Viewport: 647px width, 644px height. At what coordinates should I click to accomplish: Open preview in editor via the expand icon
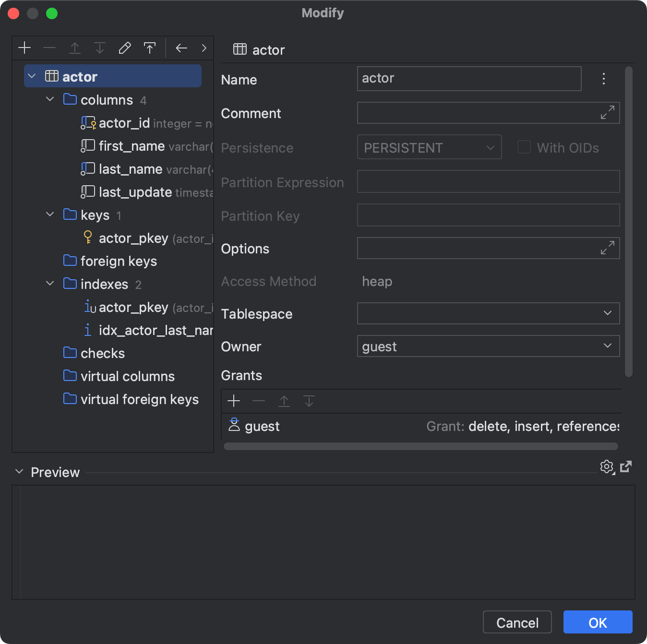point(626,466)
